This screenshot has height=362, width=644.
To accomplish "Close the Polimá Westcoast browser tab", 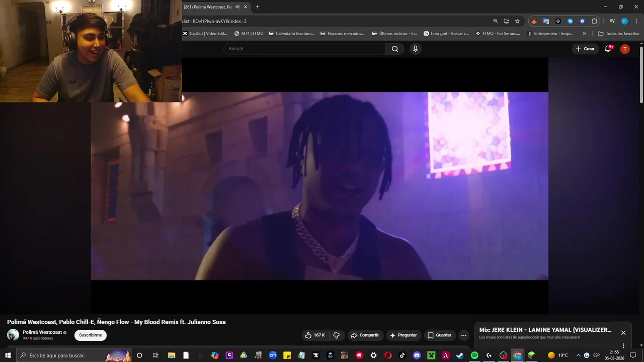I will (246, 7).
